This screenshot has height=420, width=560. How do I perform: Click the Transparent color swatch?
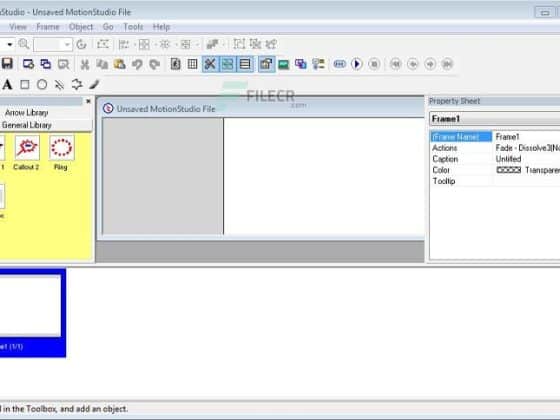[509, 170]
